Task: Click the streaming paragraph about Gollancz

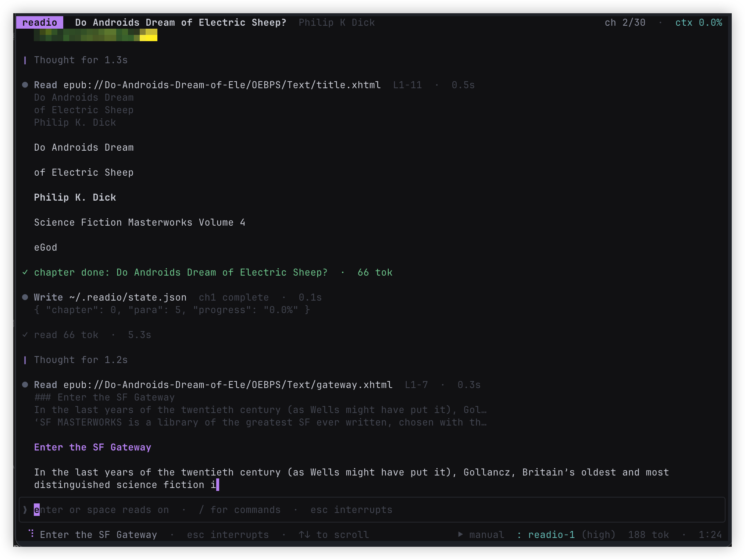Action: pos(351,478)
